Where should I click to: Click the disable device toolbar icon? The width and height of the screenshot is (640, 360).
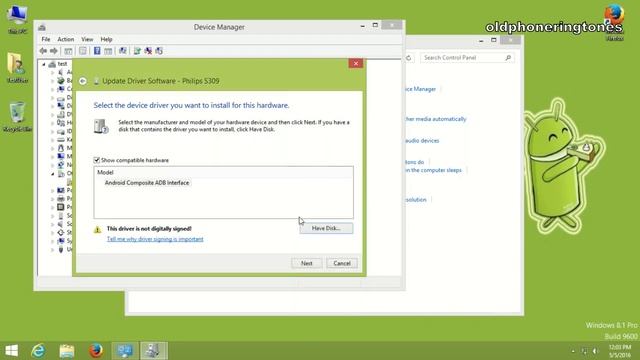[159, 51]
